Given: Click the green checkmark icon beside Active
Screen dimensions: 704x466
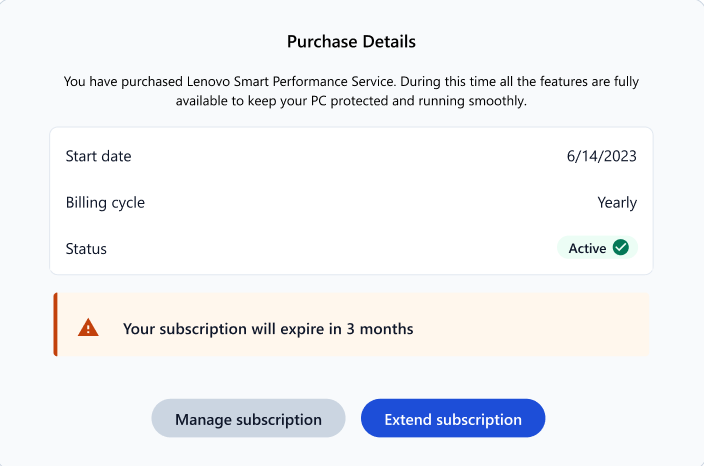Looking at the screenshot, I should click(x=620, y=247).
